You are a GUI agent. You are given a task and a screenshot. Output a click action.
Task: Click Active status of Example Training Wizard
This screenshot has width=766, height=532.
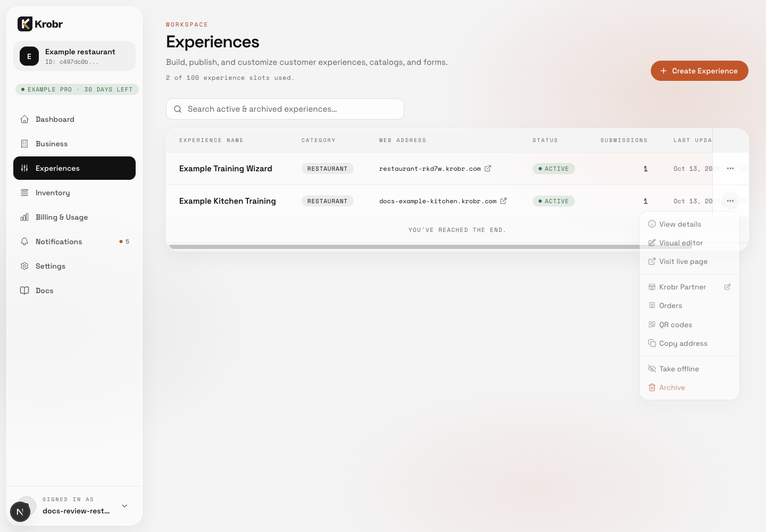point(554,169)
